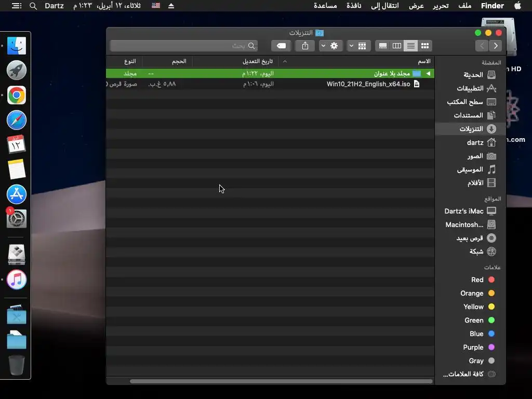Click into the Finder search field
This screenshot has height=399, width=532.
[x=183, y=46]
